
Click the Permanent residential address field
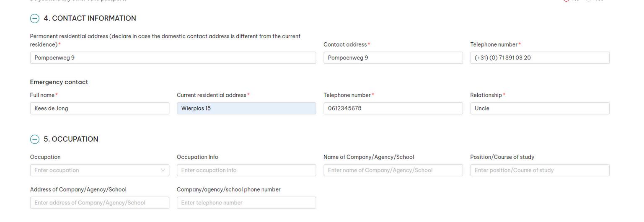[x=173, y=58]
